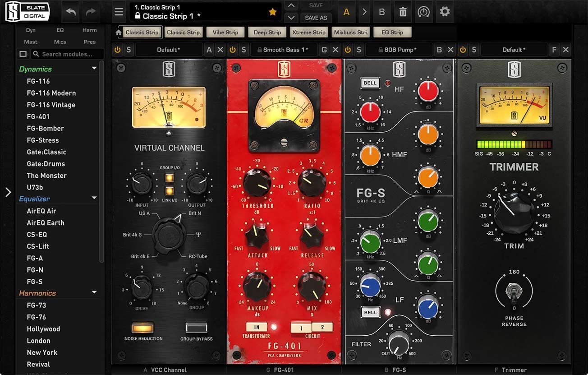Open the Classic Strip 1 preset dropdown
Screen dimensions: 588x375
(206, 12)
